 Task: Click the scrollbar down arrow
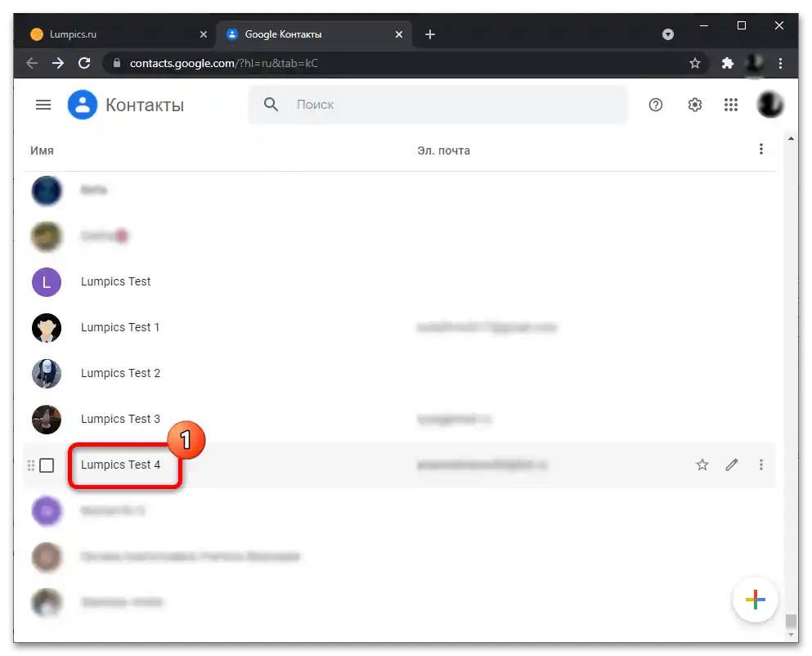pyautogui.click(x=791, y=635)
